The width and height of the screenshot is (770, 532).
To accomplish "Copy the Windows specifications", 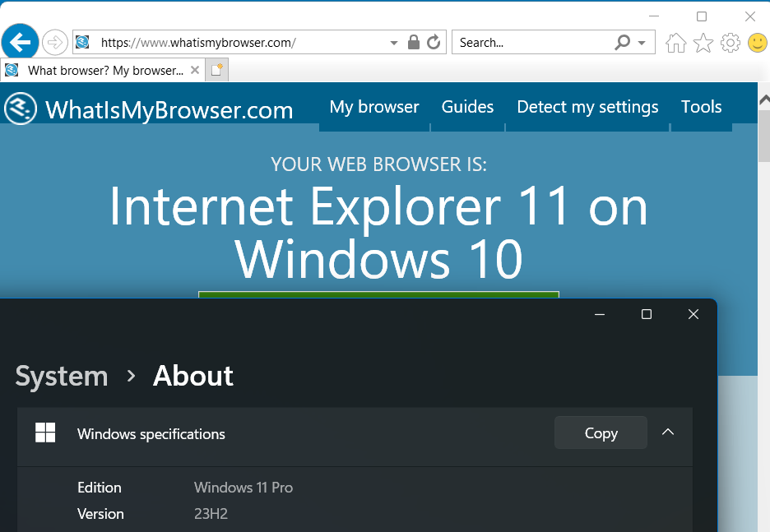I will [601, 433].
